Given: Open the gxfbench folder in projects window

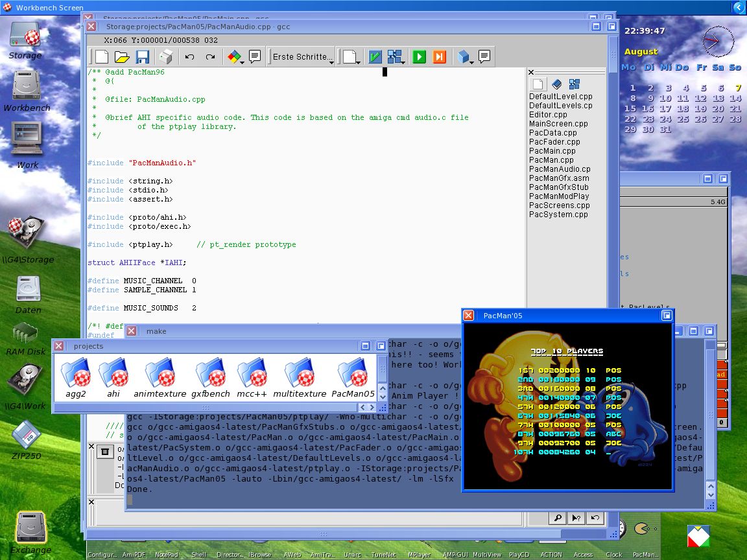Looking at the screenshot, I should pyautogui.click(x=211, y=378).
